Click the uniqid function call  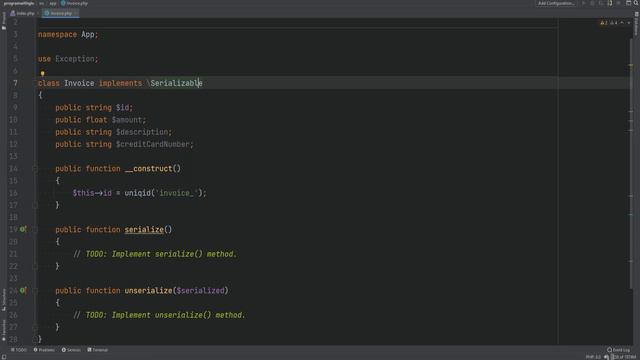coord(138,193)
